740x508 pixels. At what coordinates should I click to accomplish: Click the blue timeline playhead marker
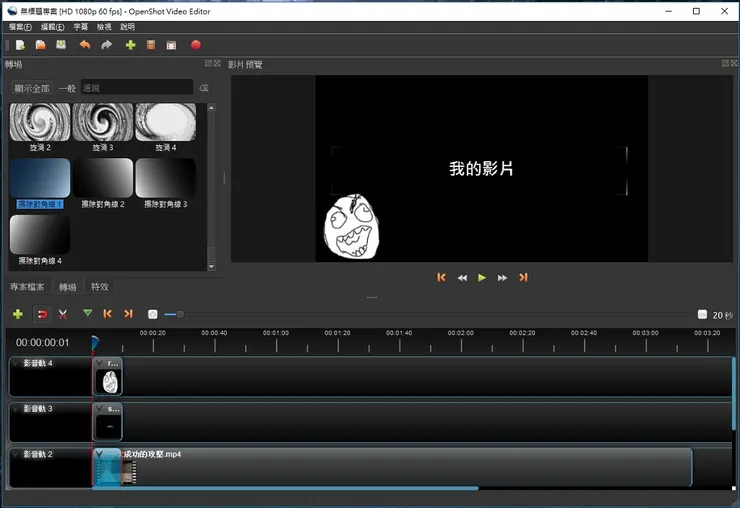pos(95,343)
